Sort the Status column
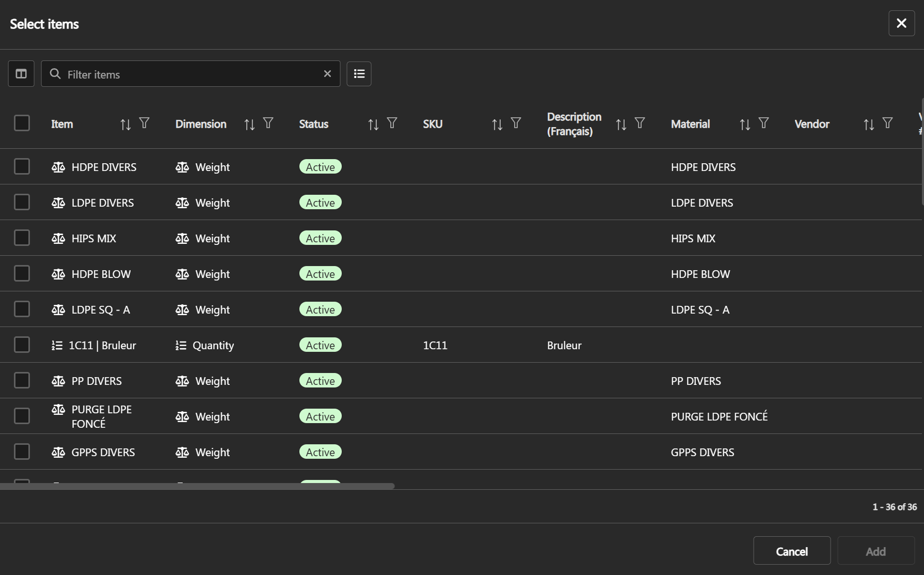This screenshot has width=924, height=575. coord(373,125)
